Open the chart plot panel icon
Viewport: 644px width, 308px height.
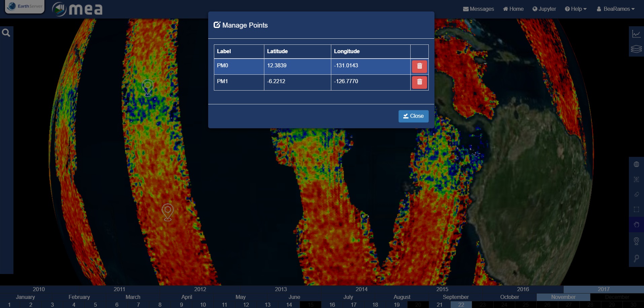636,34
